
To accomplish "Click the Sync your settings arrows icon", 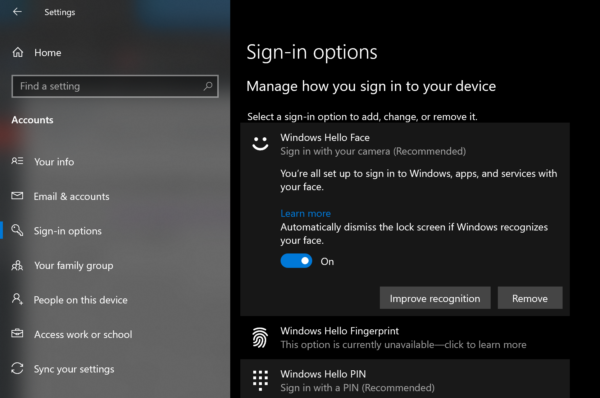I will 17,369.
